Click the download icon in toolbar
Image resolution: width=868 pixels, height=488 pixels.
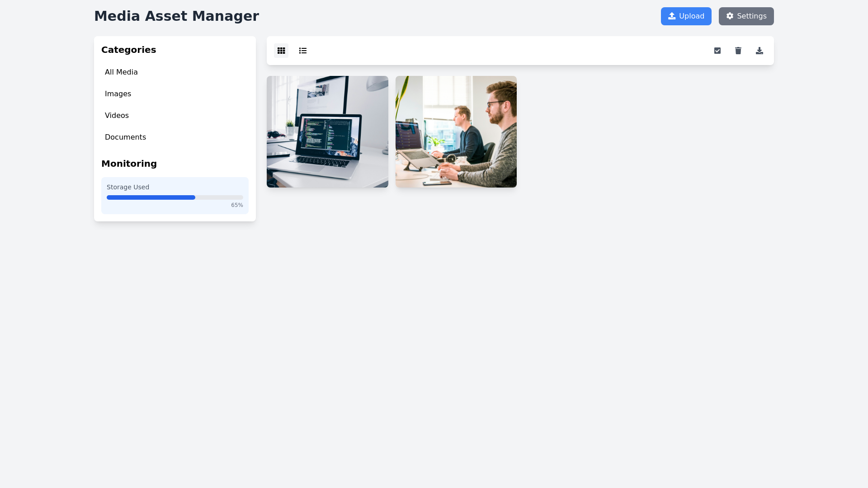[x=759, y=51]
